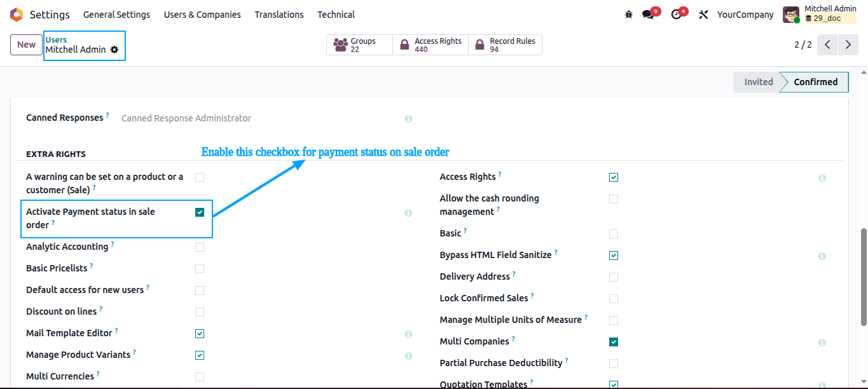Open Technical menu

pos(336,15)
